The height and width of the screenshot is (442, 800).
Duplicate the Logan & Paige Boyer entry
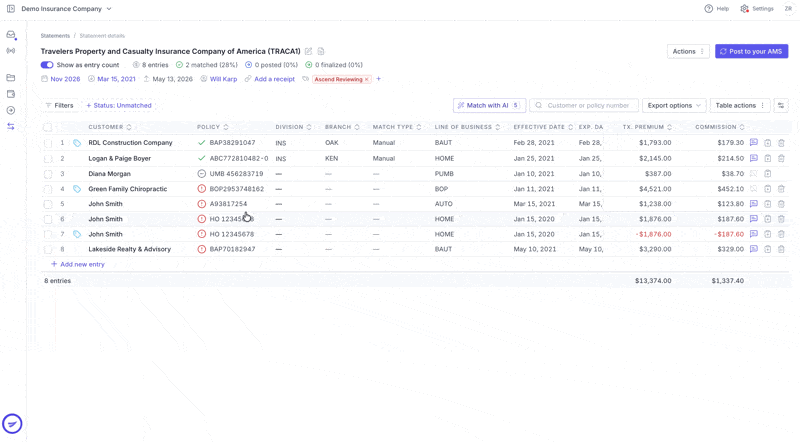point(767,158)
